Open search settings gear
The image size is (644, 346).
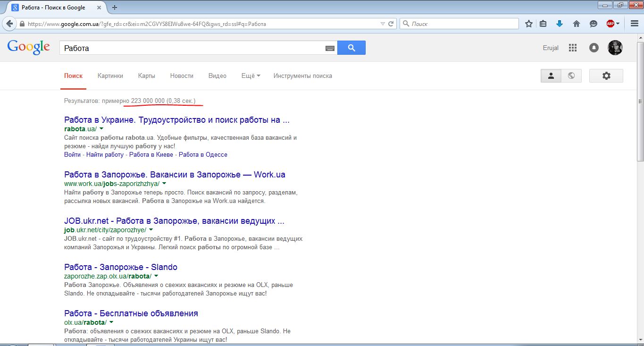(606, 76)
